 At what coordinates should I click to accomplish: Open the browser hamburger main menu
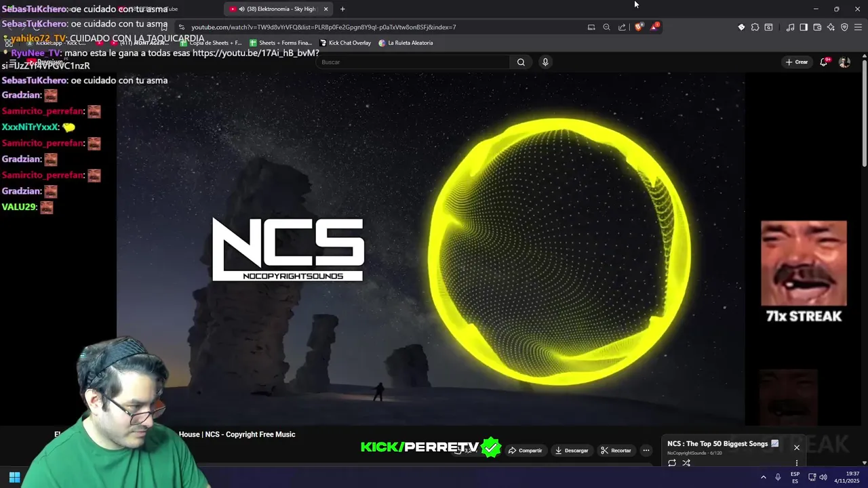point(858,27)
